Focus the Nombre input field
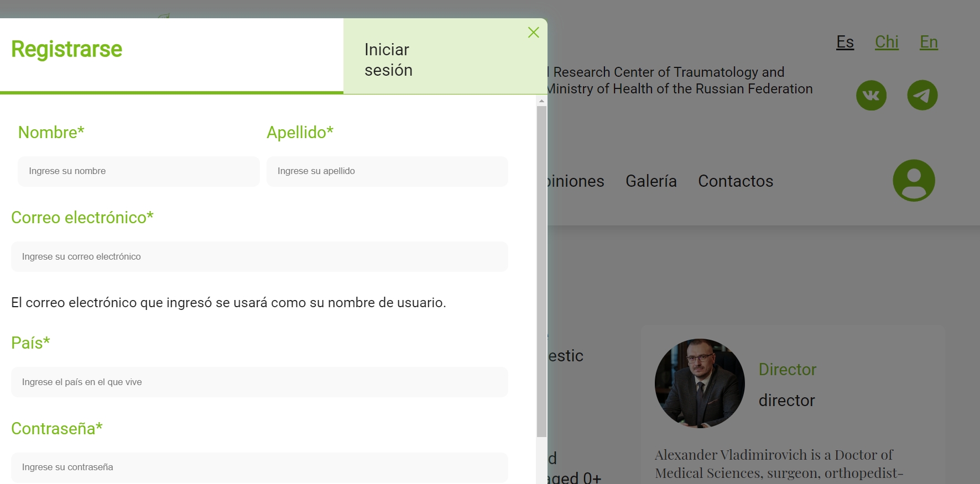 [x=138, y=171]
